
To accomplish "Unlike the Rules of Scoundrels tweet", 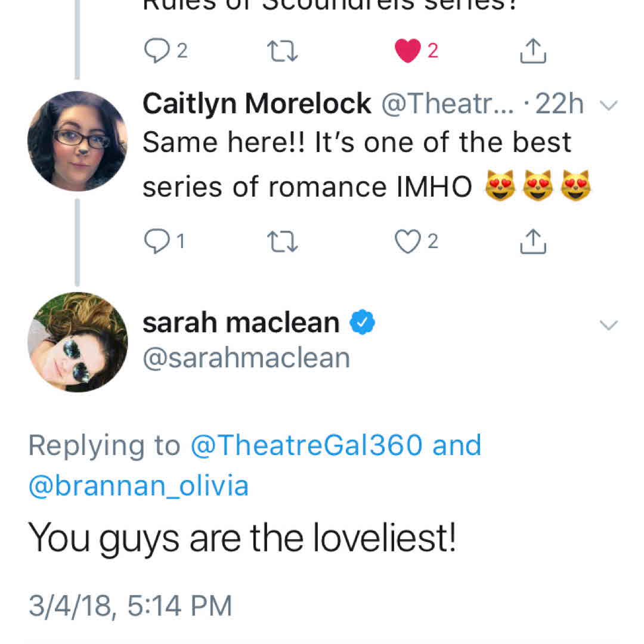I will coord(408,51).
